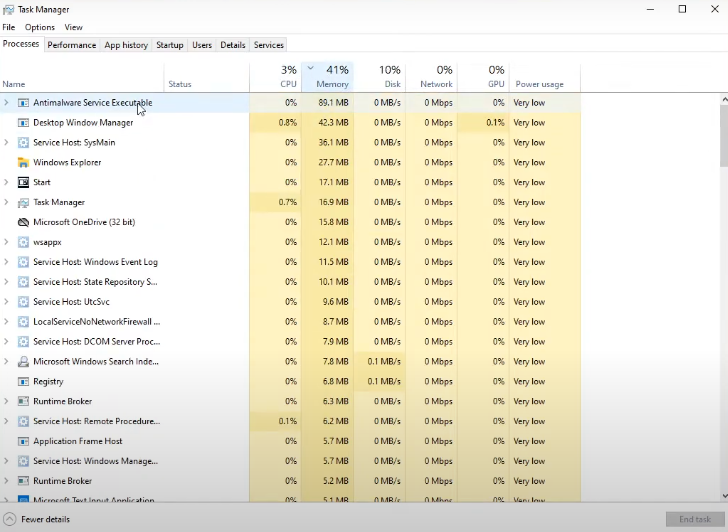Image resolution: width=728 pixels, height=532 pixels.
Task: Expand Microsoft Windows Search Indexer row
Action: (6, 362)
